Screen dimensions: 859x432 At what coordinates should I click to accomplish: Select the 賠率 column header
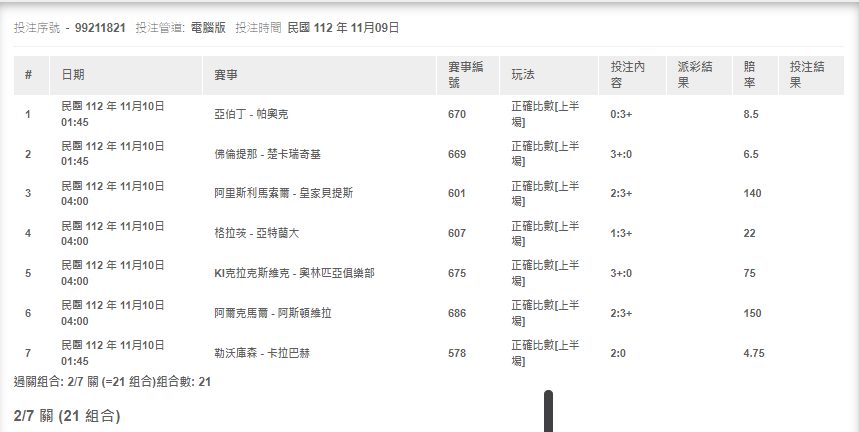pyautogui.click(x=755, y=75)
